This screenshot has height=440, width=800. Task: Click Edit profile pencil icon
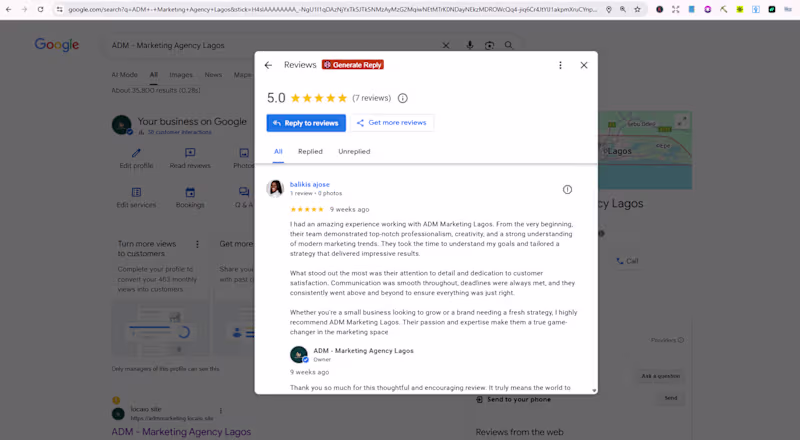pyautogui.click(x=136, y=153)
